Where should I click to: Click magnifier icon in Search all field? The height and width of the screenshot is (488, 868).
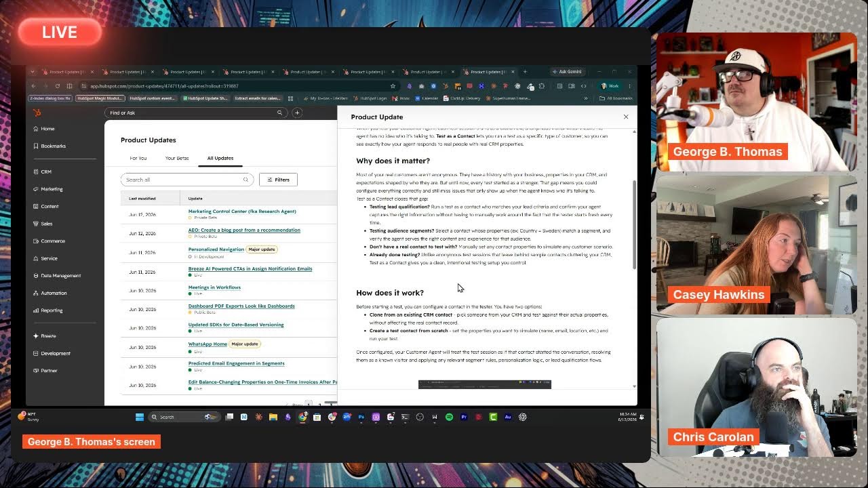245,180
